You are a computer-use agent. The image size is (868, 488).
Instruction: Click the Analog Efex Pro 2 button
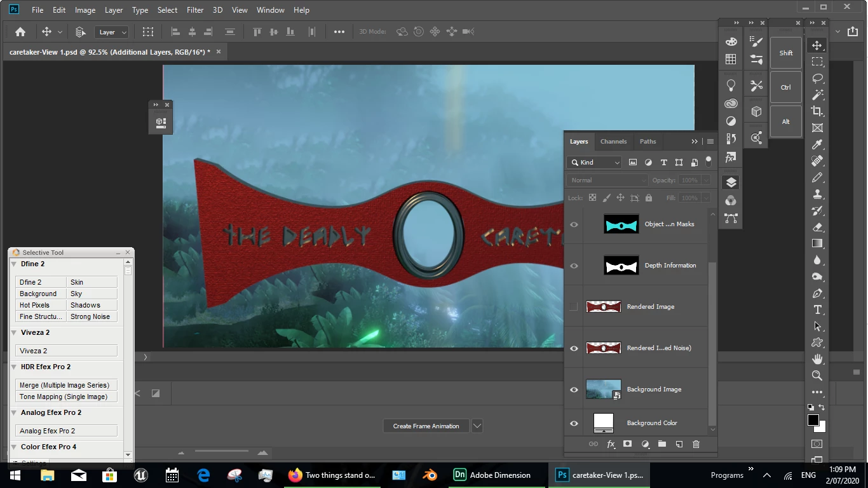[x=67, y=431]
